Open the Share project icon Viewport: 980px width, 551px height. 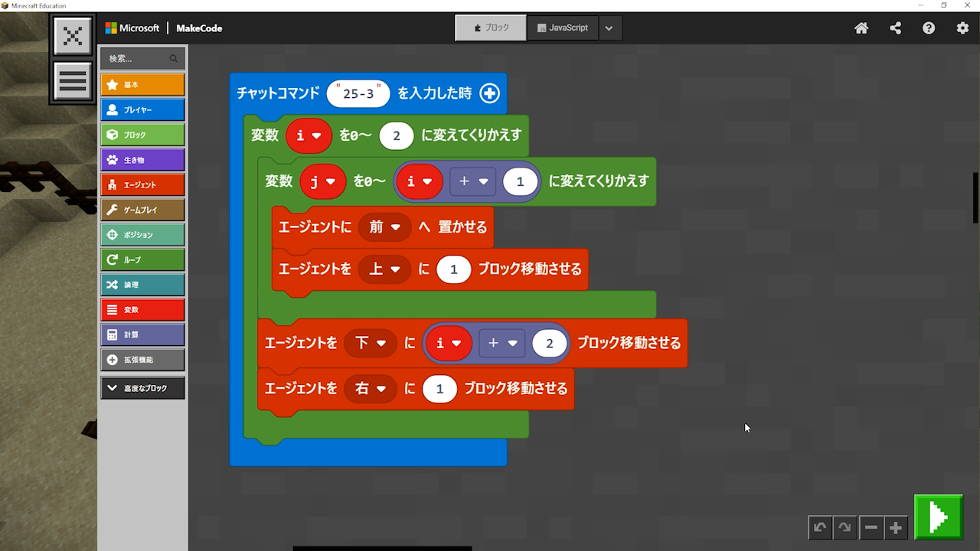895,28
